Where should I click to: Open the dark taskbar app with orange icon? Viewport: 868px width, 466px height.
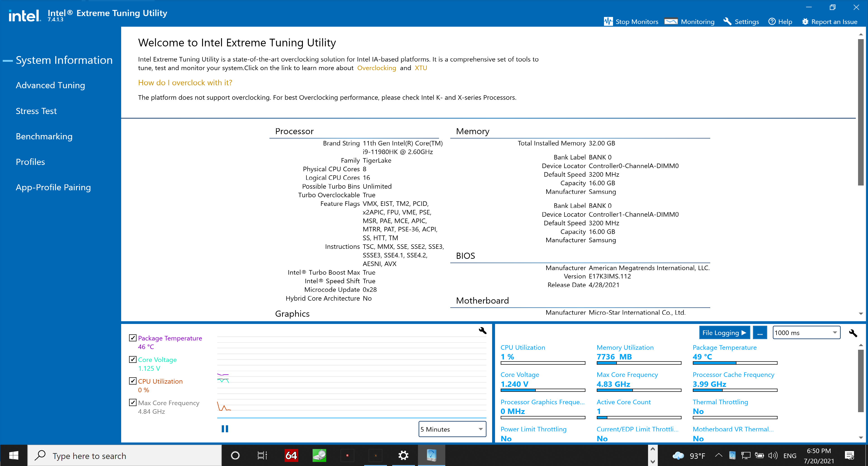click(375, 456)
